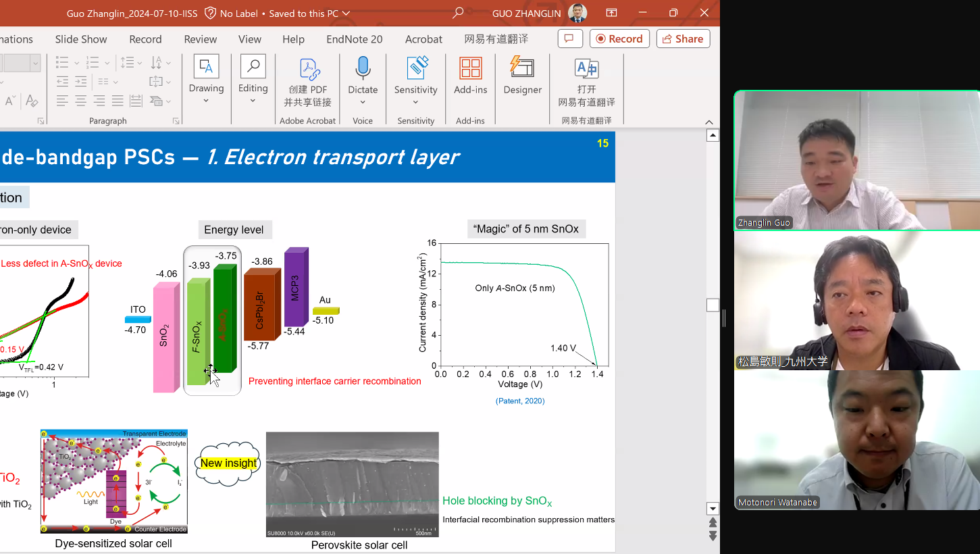980x554 pixels.
Task: Click the search magnifier in title bar
Action: pyautogui.click(x=459, y=13)
